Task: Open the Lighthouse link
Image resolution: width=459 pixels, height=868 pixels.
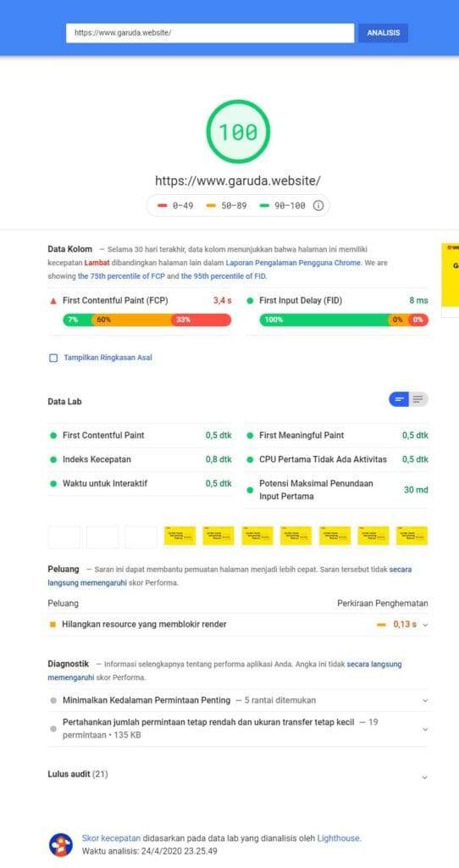Action: (x=339, y=838)
